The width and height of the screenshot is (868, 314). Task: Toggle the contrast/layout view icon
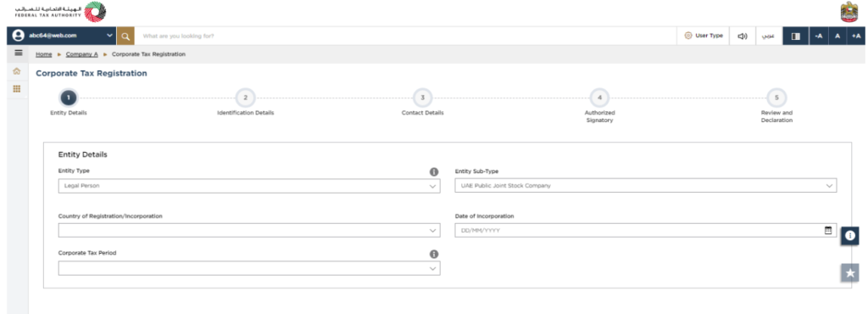tap(796, 36)
